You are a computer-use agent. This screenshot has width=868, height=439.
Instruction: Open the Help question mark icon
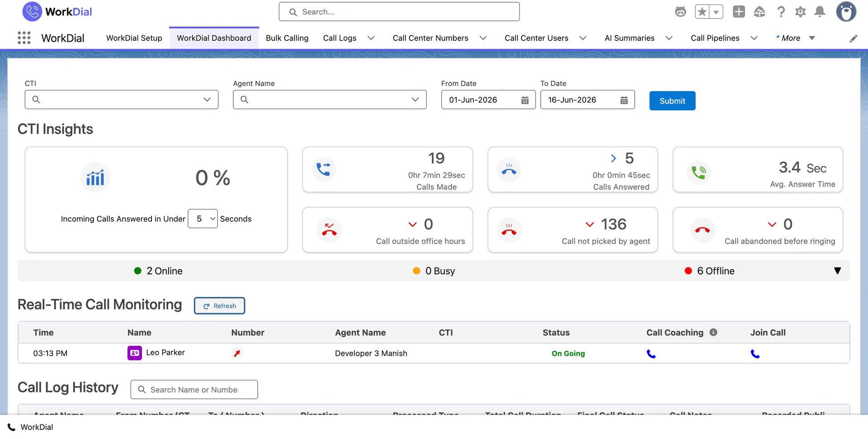coord(781,12)
